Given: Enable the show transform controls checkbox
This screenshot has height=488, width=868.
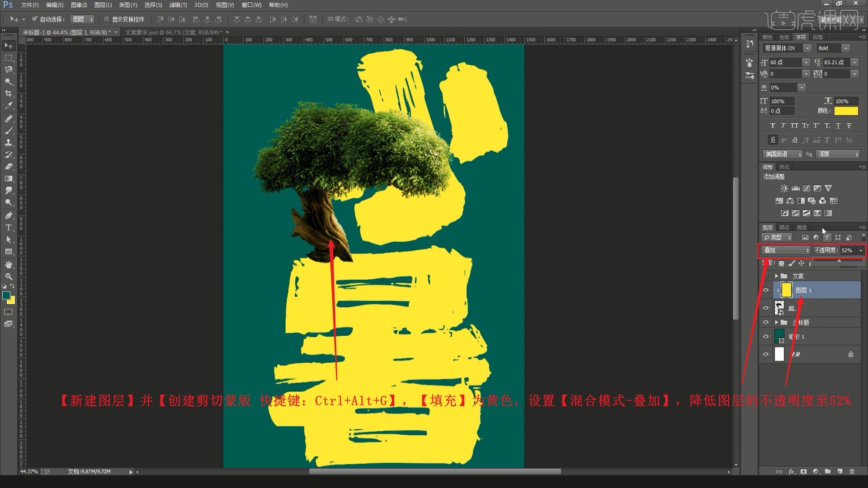Looking at the screenshot, I should coord(107,19).
